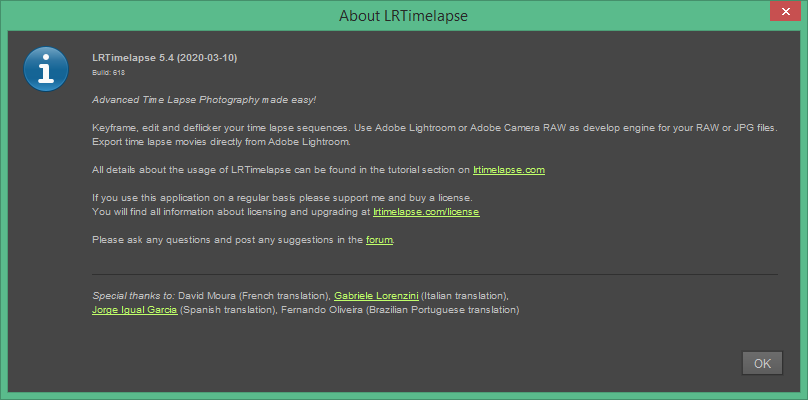Viewport: 808px width, 400px height.
Task: Click "If you use this application" line
Action: (x=282, y=197)
